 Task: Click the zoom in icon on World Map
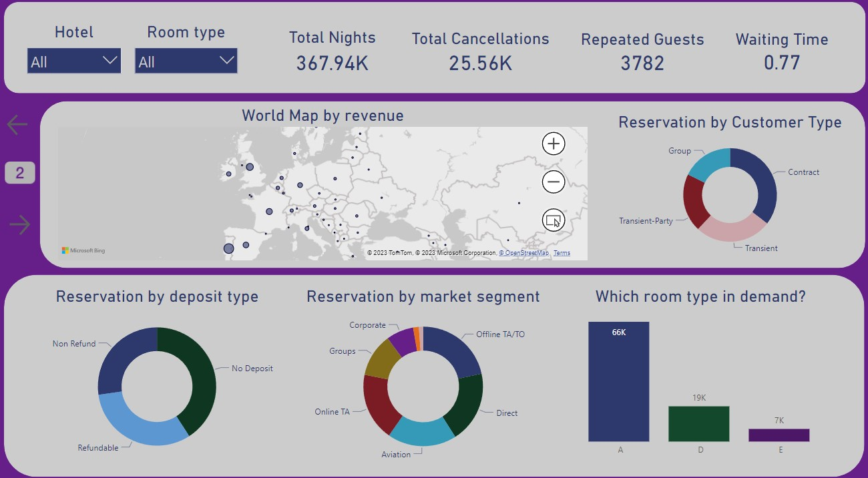pyautogui.click(x=553, y=143)
